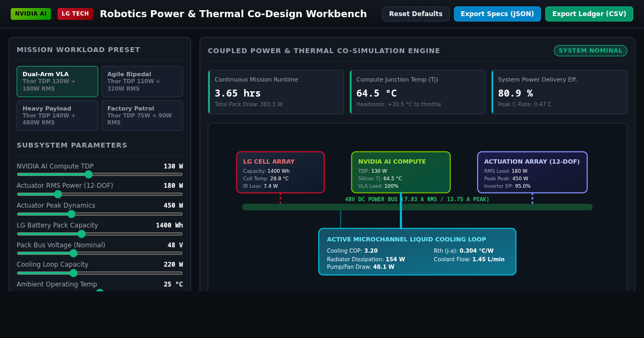
Task: Adjust the LG Battery Pack Capacity slider
Action: [x=100, y=234]
